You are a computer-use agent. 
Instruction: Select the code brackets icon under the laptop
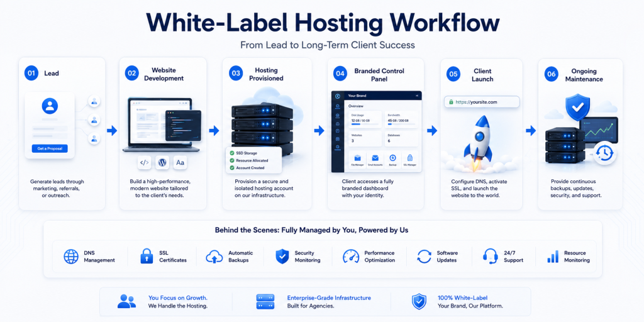[x=145, y=163]
